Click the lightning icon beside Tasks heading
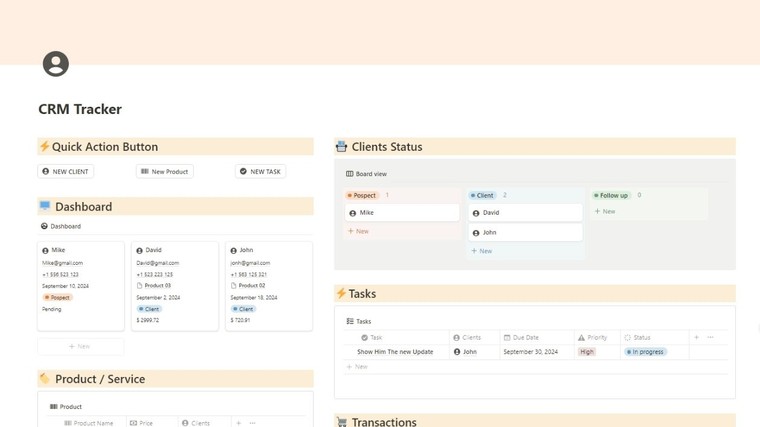Viewport: 760px width, 427px height. click(341, 293)
